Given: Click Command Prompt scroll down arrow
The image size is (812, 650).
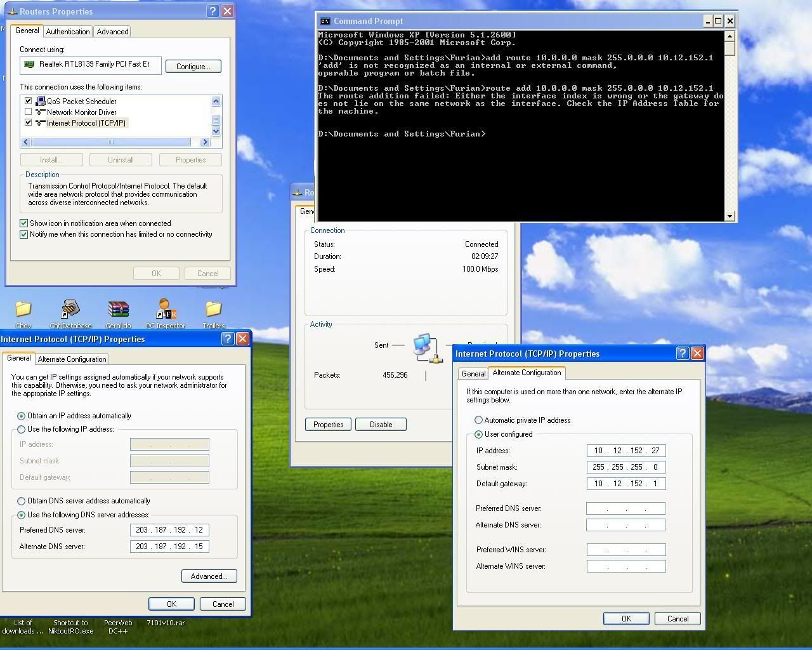Looking at the screenshot, I should (730, 216).
